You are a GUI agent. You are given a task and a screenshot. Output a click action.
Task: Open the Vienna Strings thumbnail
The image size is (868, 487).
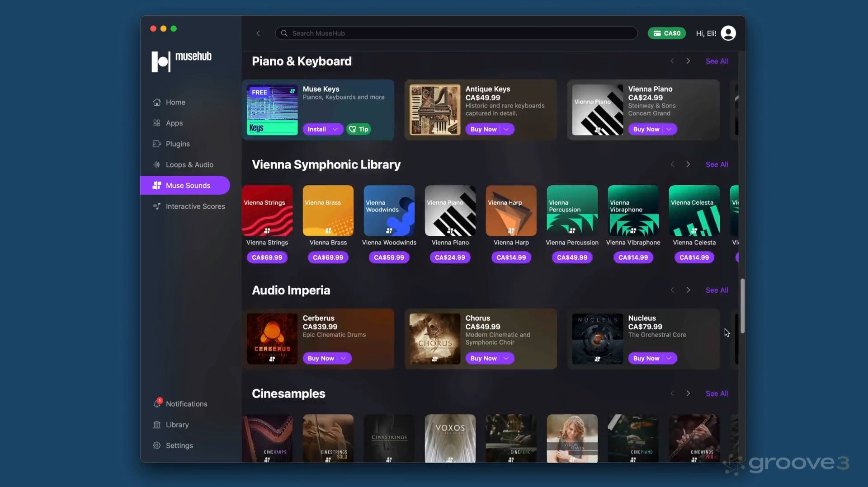coord(267,211)
